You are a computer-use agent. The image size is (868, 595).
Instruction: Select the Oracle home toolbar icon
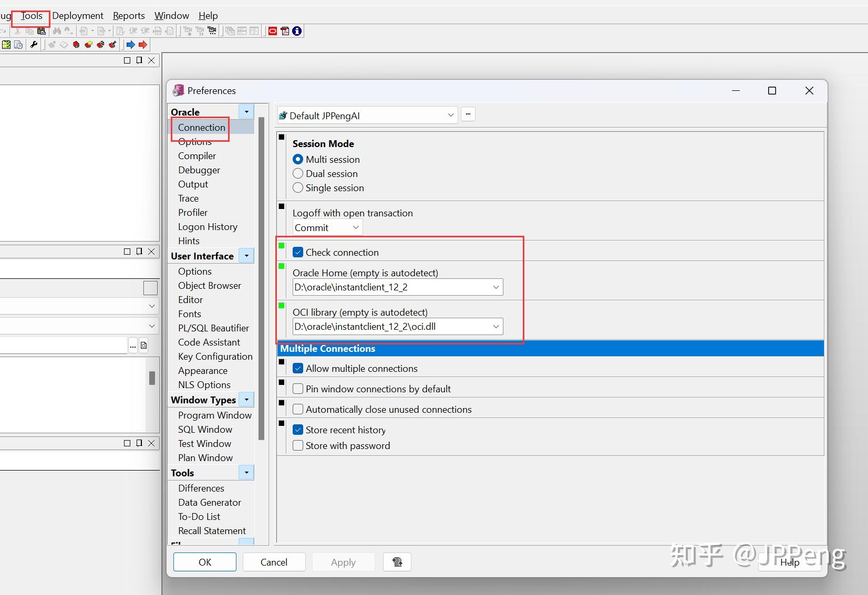(x=273, y=32)
